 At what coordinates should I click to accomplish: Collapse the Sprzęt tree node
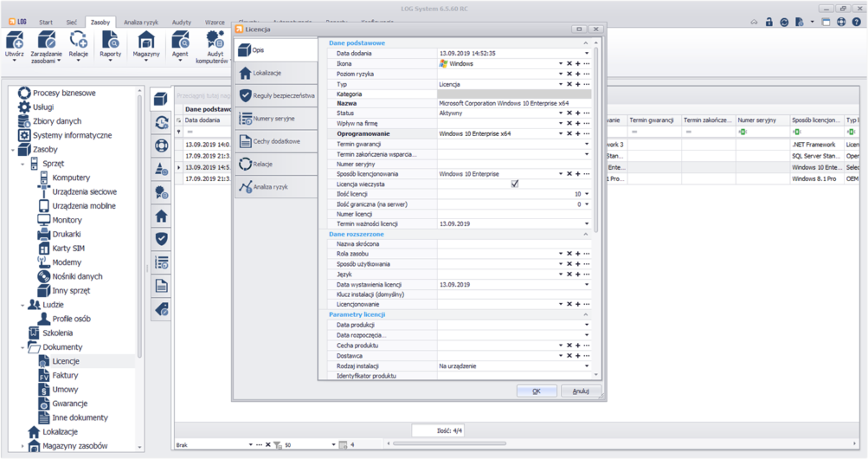pyautogui.click(x=23, y=164)
